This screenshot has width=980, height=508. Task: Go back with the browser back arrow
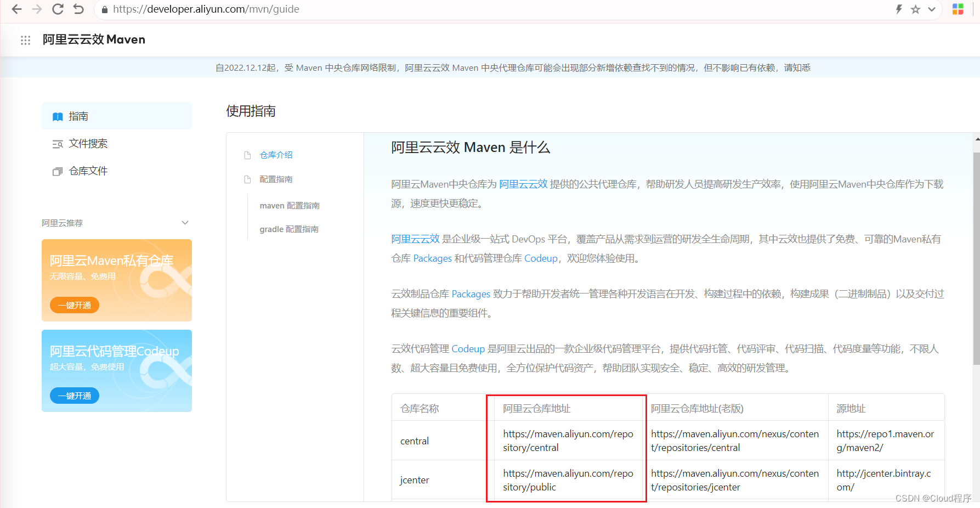17,9
